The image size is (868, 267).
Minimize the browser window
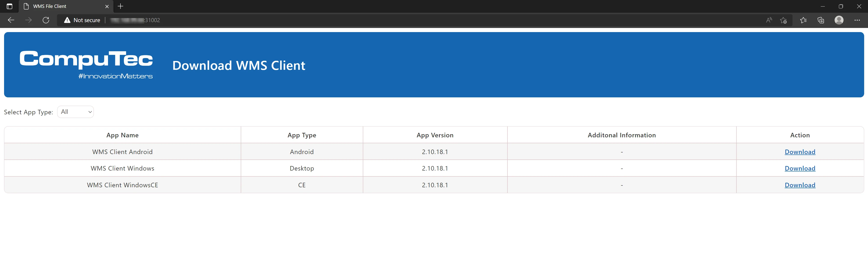pyautogui.click(x=823, y=6)
